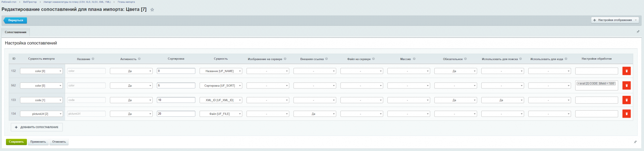Open Массив dropdown in row 562
Screen dimensions: 644x151
tap(409, 85)
